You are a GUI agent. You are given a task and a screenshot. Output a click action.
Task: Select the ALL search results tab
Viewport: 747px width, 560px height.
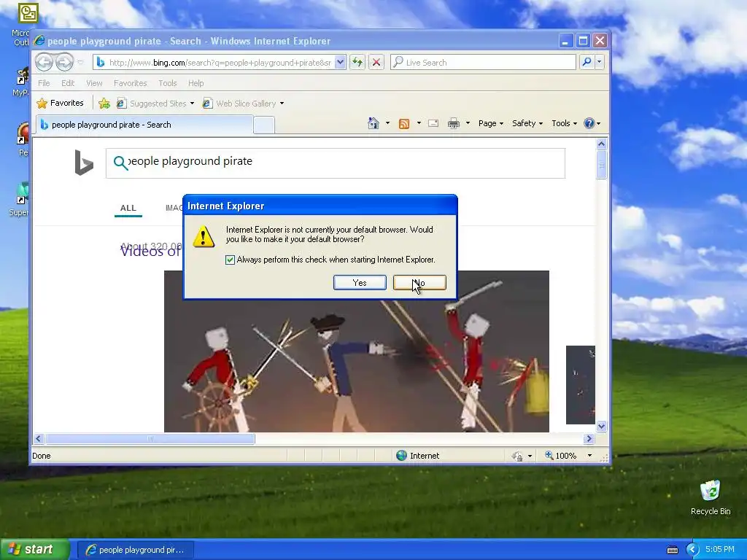click(x=128, y=208)
